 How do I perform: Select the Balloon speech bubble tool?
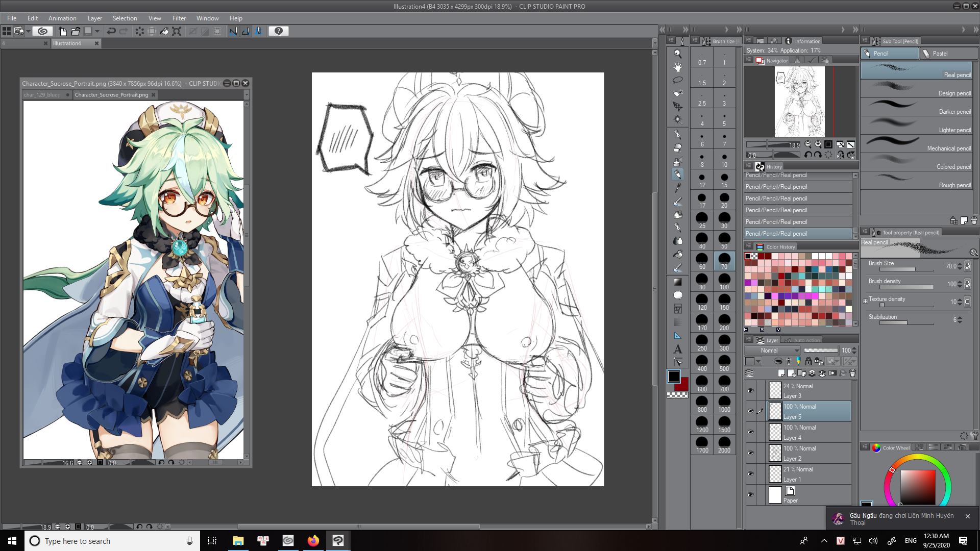tap(678, 295)
